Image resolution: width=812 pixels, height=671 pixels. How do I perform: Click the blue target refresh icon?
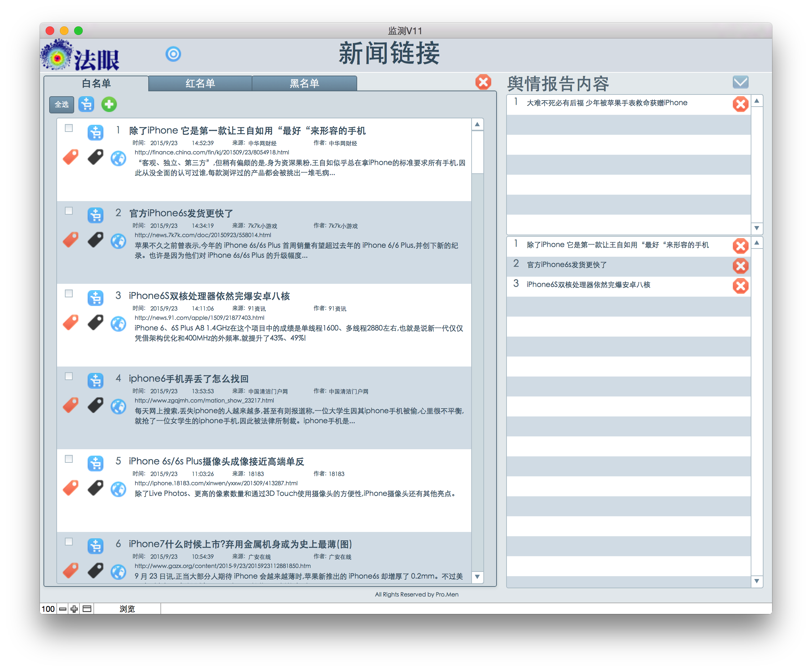coord(173,54)
